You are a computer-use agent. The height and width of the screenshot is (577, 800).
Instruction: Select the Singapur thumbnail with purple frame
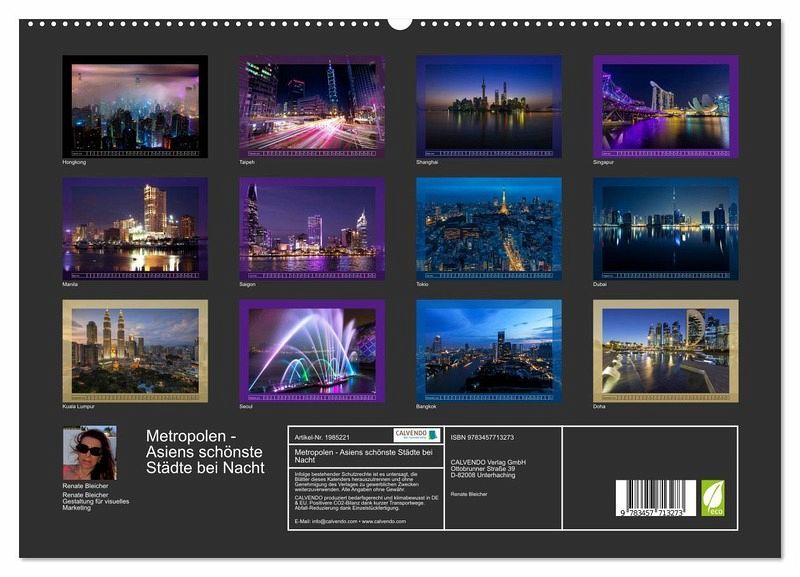click(666, 106)
